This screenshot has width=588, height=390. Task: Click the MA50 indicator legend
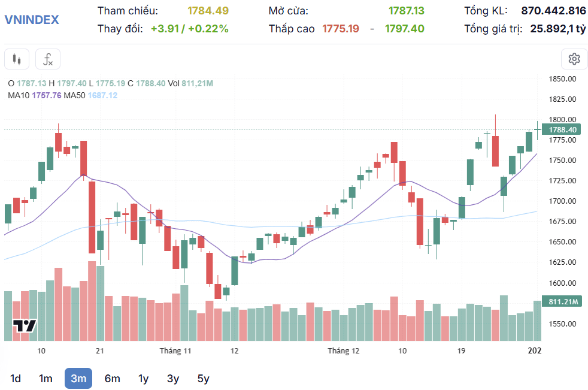pos(90,95)
